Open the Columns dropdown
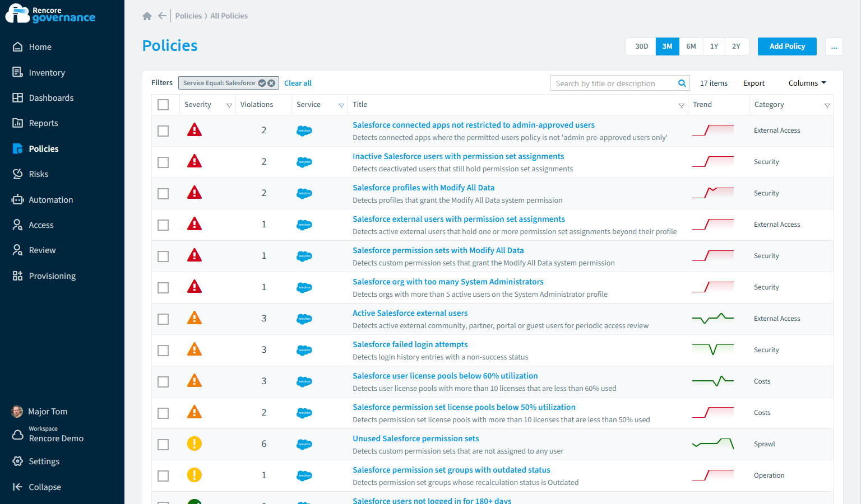The height and width of the screenshot is (504, 861). [x=807, y=83]
